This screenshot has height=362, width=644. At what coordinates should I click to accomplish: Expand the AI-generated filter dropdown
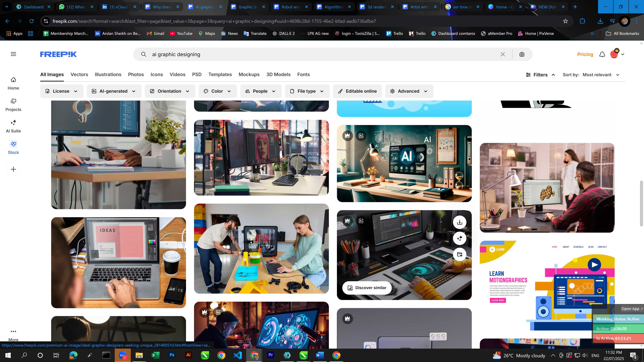point(114,91)
